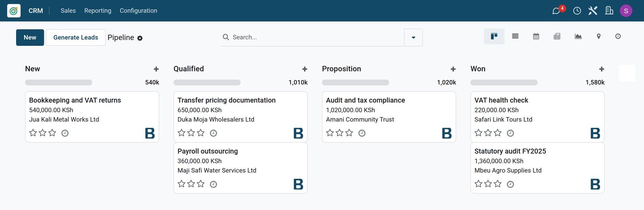Click the Maji Safi Water Services Ltd text
The image size is (644, 210).
point(217,171)
